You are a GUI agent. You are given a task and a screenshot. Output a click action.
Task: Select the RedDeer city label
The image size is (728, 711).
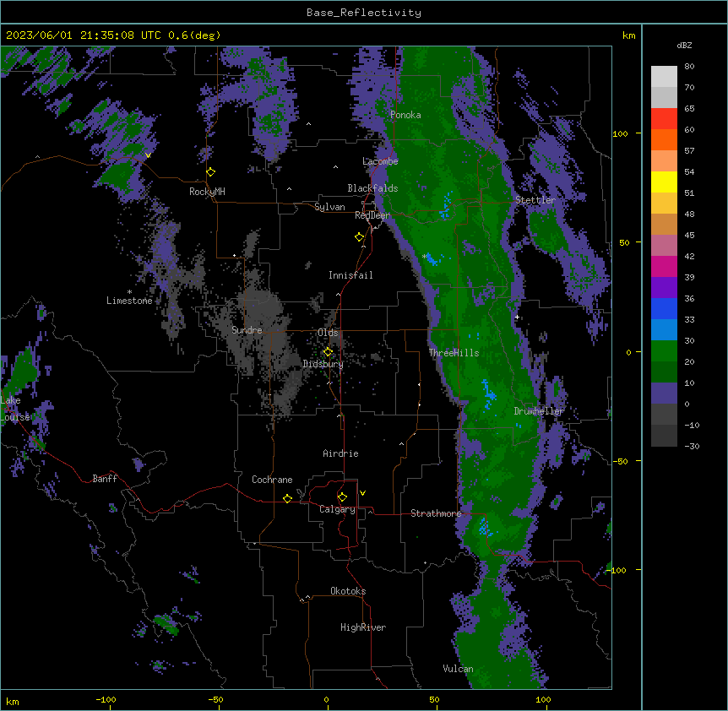coord(372,215)
